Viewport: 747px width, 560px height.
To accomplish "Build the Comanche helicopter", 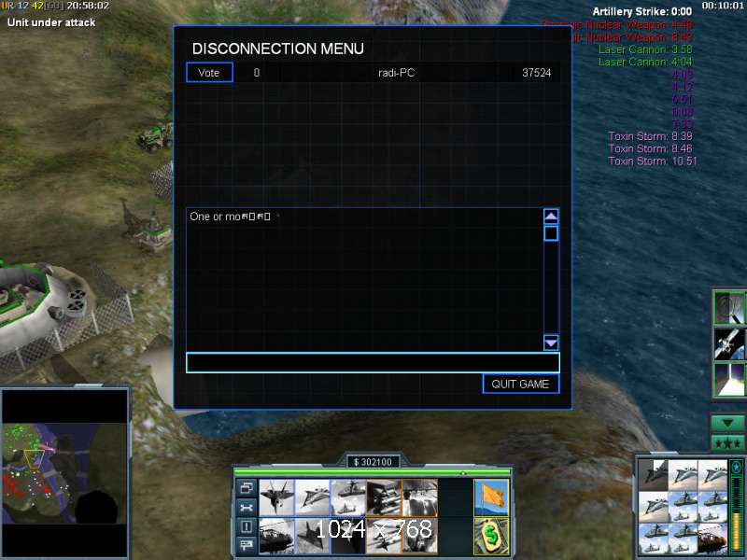I will (x=276, y=536).
